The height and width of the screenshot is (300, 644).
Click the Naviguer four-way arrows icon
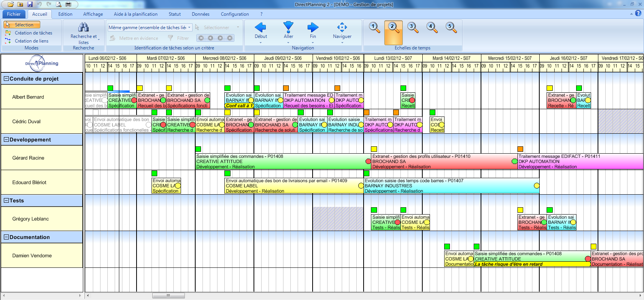[342, 27]
